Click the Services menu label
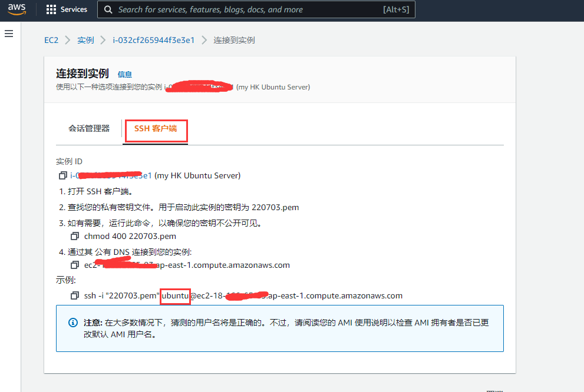This screenshot has height=392, width=584. click(74, 9)
